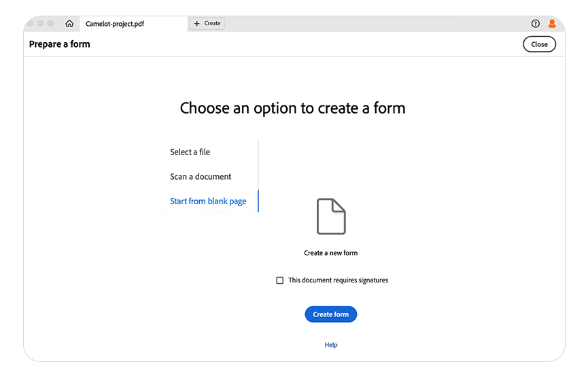Open the help question-mark icon
This screenshot has width=588, height=377.
[536, 24]
